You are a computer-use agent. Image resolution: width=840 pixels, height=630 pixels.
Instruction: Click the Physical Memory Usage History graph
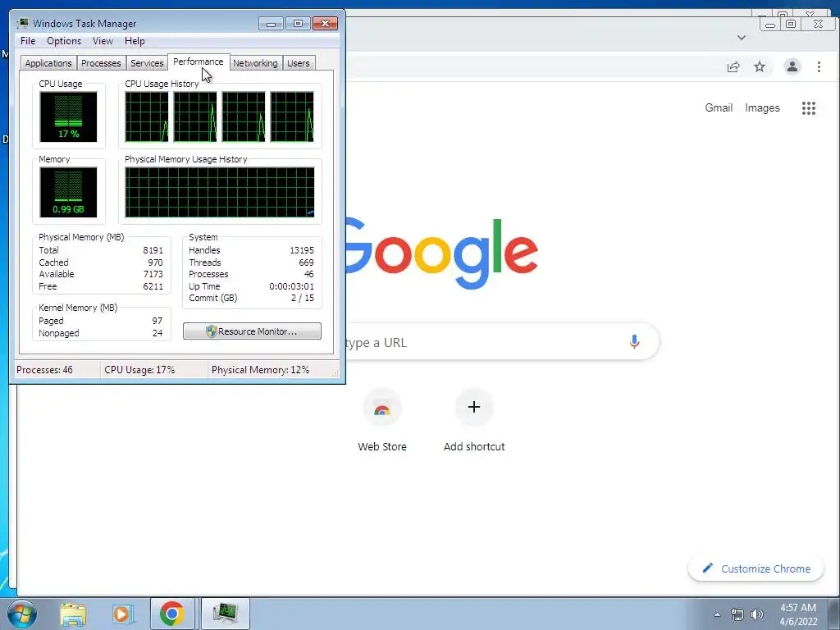(220, 192)
